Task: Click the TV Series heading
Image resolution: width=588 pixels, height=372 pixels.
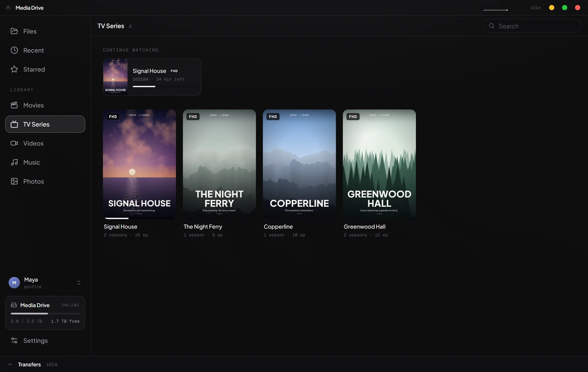Action: (111, 26)
